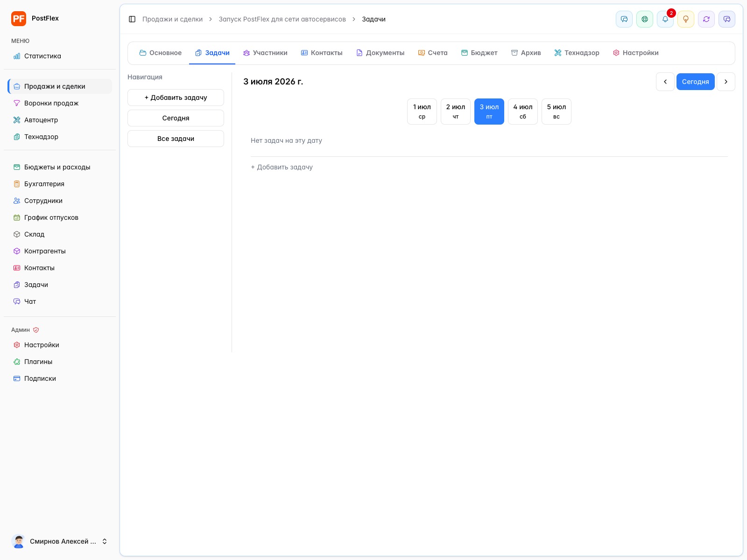Click the purple sync refresh icon

(706, 19)
